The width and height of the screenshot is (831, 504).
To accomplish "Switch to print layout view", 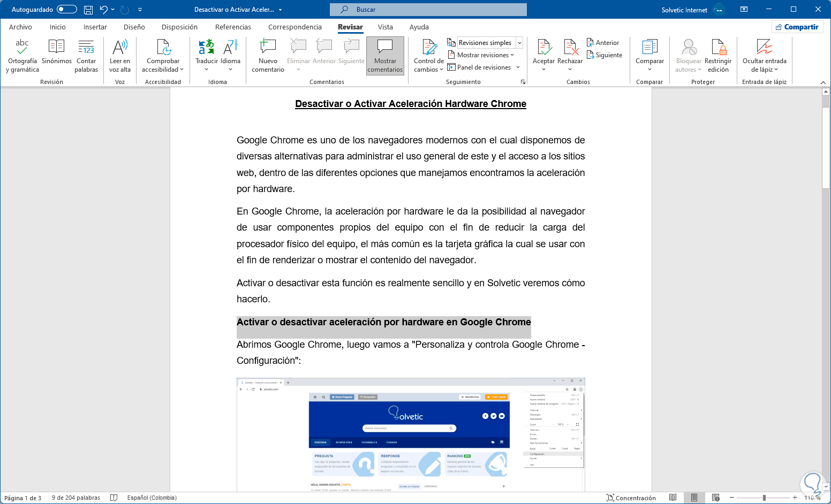I will coord(694,498).
